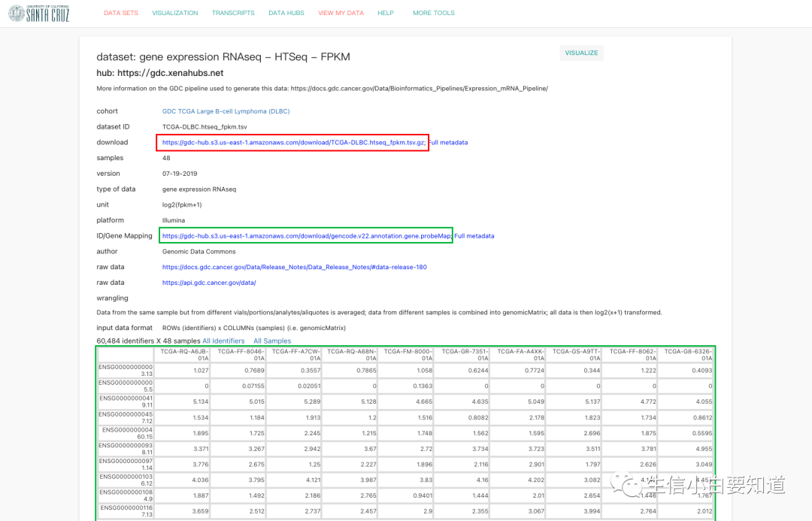Click table cell with value 1.027
The image size is (812, 521).
[x=182, y=371]
